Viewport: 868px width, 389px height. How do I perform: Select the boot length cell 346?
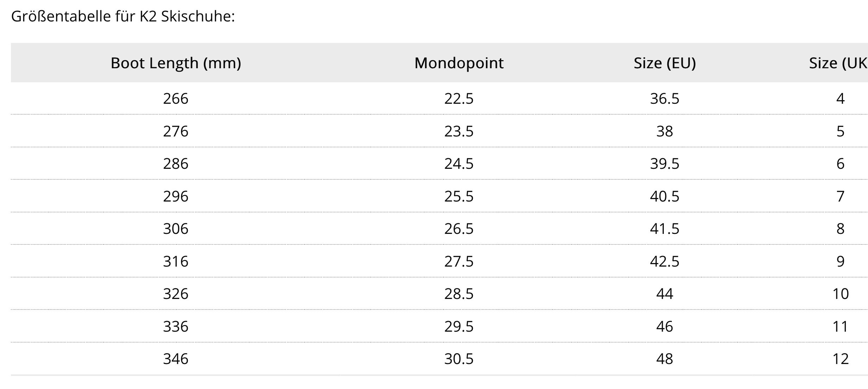[176, 359]
